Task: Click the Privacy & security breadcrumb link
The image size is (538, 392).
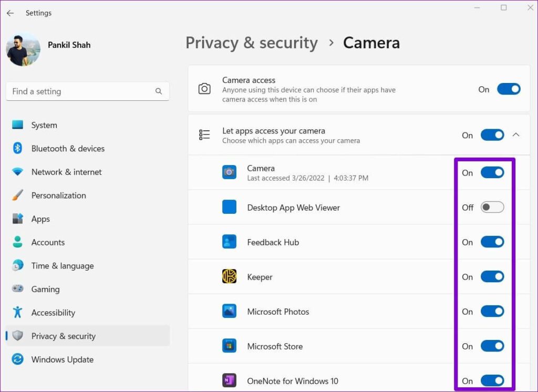Action: click(252, 43)
